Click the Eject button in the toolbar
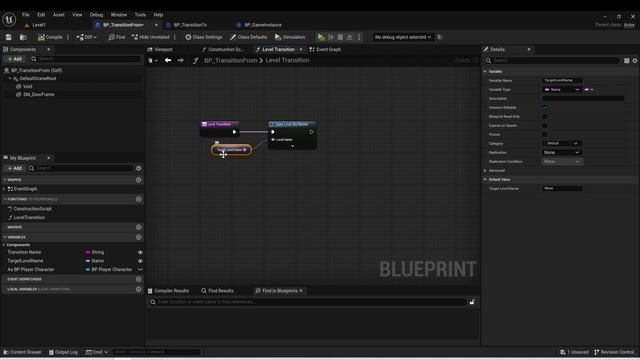640x360 pixels. tap(350, 37)
